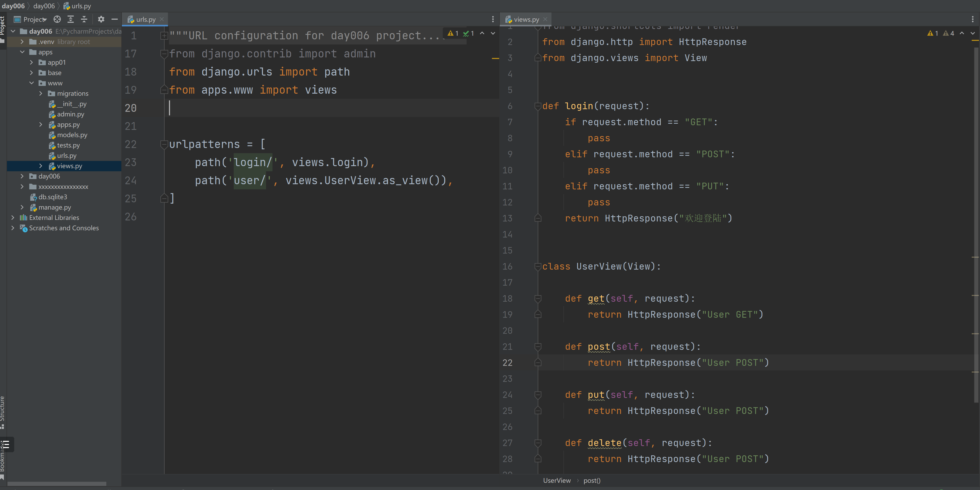The height and width of the screenshot is (490, 980).
Task: Open the Project view dropdown
Action: pyautogui.click(x=31, y=19)
